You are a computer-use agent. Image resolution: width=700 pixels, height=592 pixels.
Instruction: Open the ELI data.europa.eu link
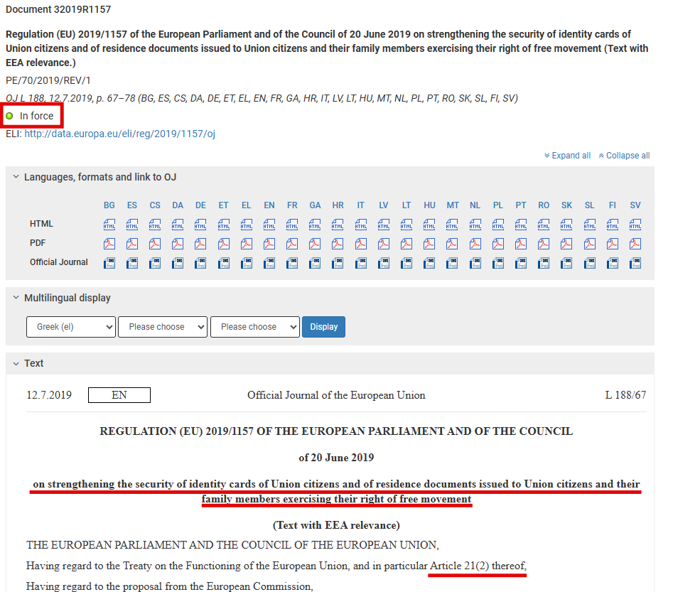coord(119,134)
